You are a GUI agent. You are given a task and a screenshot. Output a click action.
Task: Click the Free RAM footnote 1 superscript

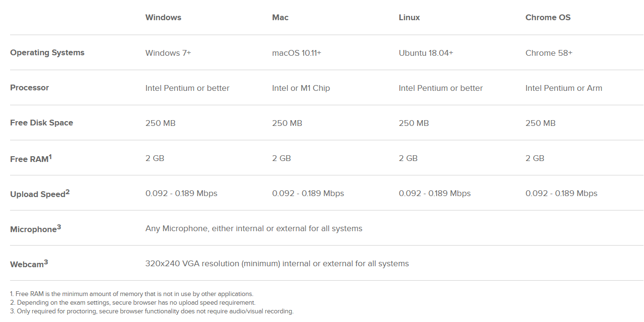[50, 156]
